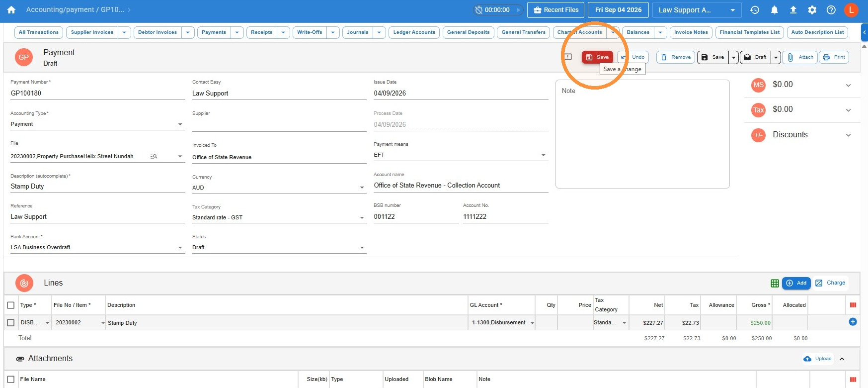Click the Upload attachment button

click(x=817, y=359)
